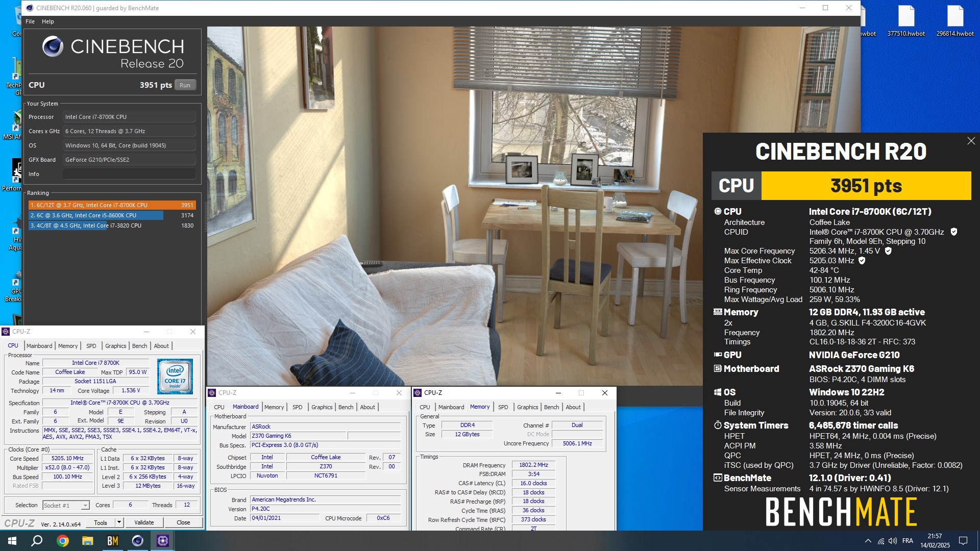Click the Info input field in Cinebench
The image size is (980, 551).
[129, 174]
